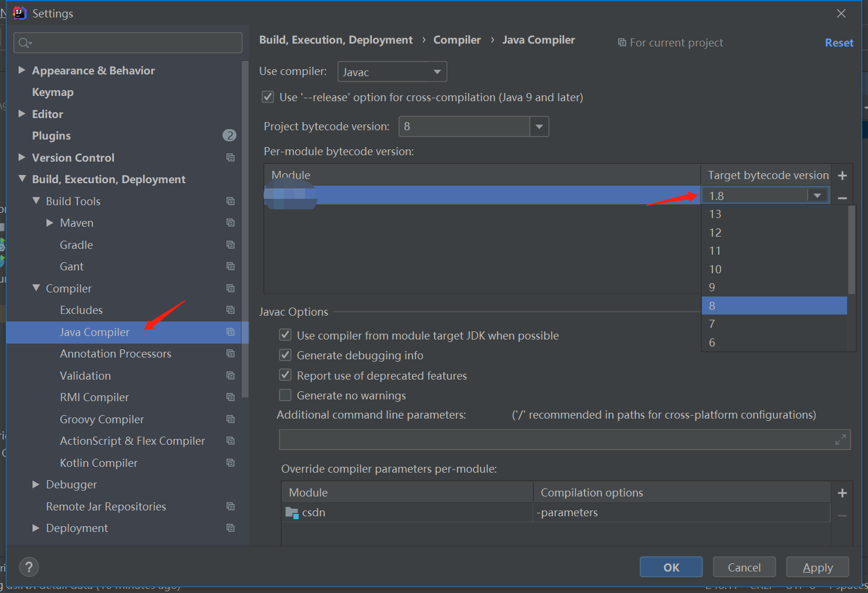868x593 pixels.
Task: Click the Apply button
Action: click(x=817, y=567)
